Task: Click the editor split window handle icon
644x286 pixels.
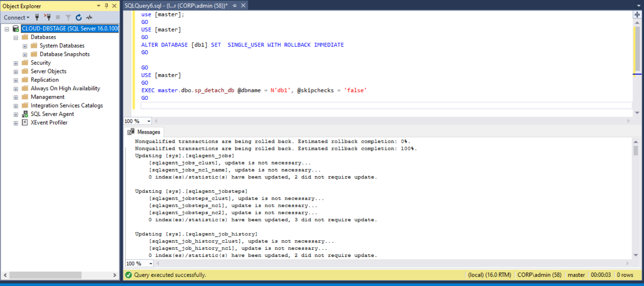Action: (637, 15)
